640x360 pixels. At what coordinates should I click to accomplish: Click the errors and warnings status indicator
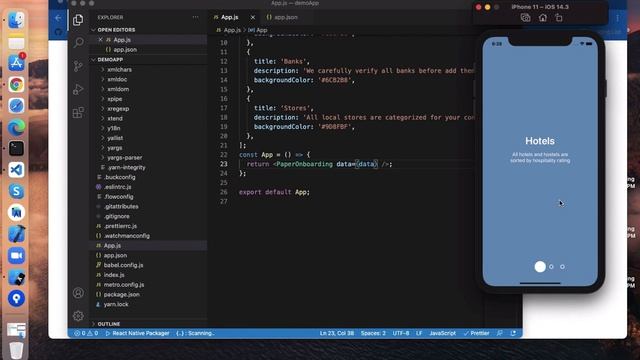click(86, 333)
